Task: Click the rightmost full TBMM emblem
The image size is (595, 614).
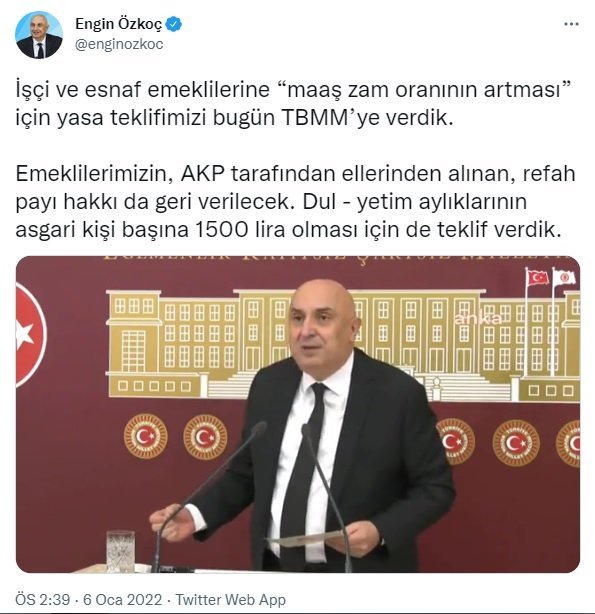Action: (516, 442)
